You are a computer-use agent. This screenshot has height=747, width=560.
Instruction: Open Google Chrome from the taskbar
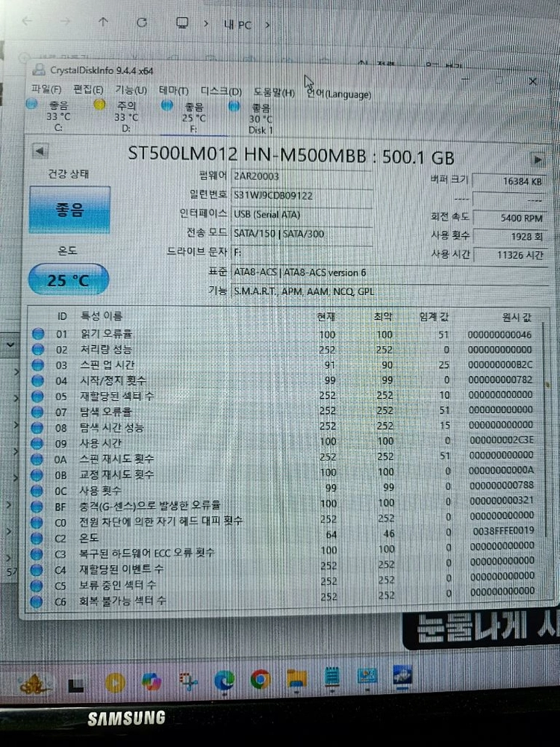tap(261, 680)
